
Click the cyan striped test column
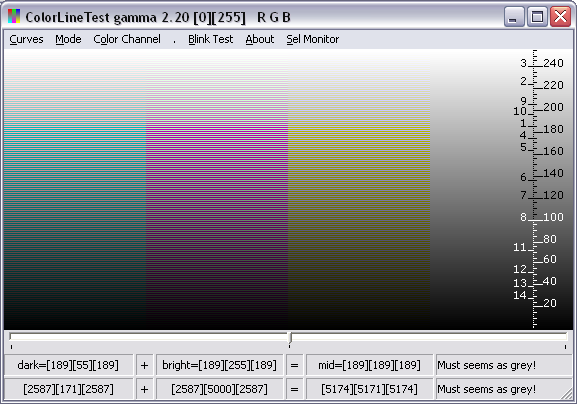(x=75, y=189)
